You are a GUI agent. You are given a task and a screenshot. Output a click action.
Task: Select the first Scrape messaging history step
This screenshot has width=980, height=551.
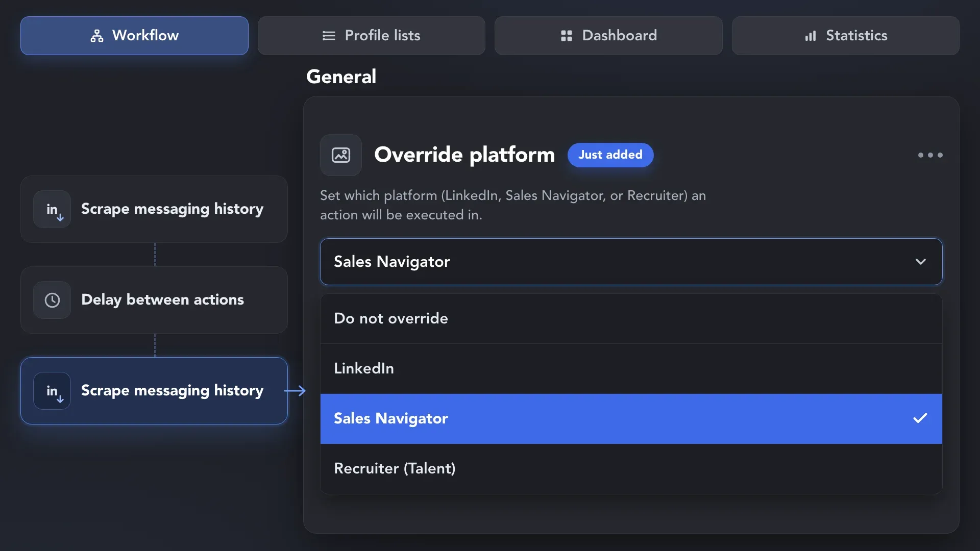click(154, 209)
